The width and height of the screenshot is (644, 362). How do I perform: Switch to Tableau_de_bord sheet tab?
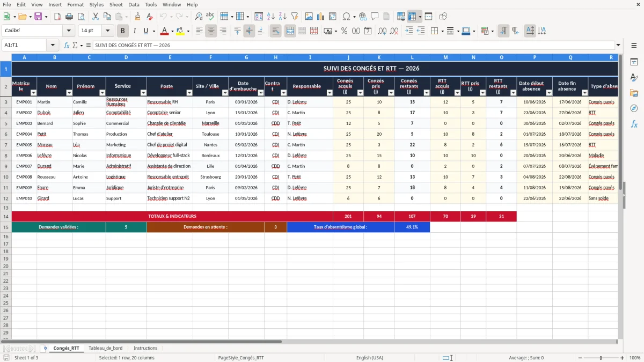pyautogui.click(x=105, y=348)
